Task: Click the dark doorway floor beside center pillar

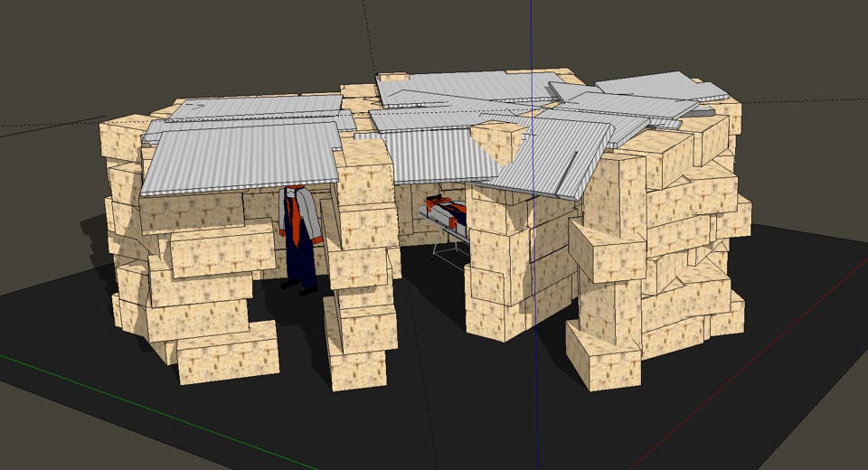Action: click(425, 298)
